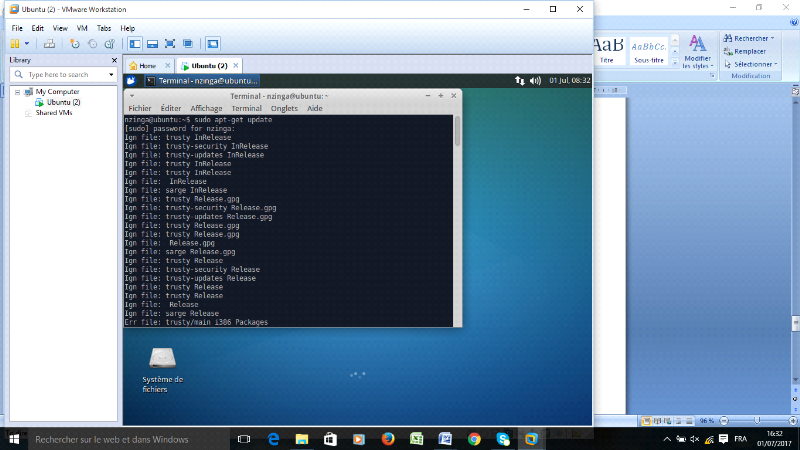Click the network connection icon in Ubuntu panel

point(522,80)
